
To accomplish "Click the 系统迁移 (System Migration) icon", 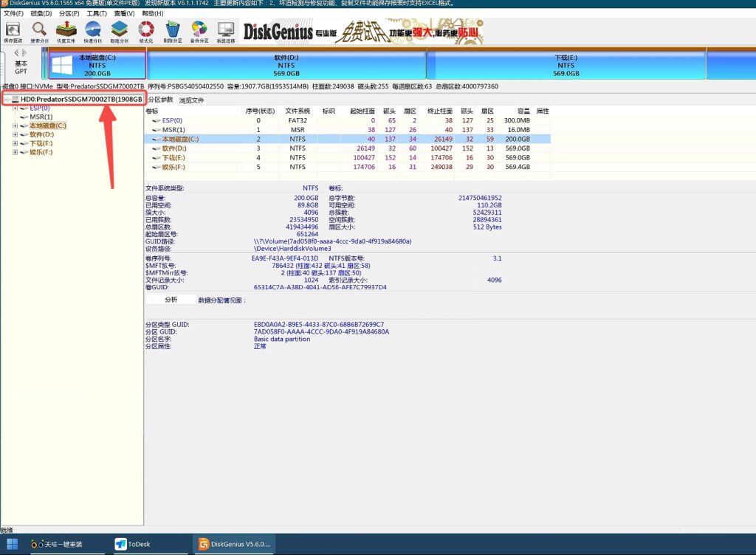I will (x=226, y=32).
